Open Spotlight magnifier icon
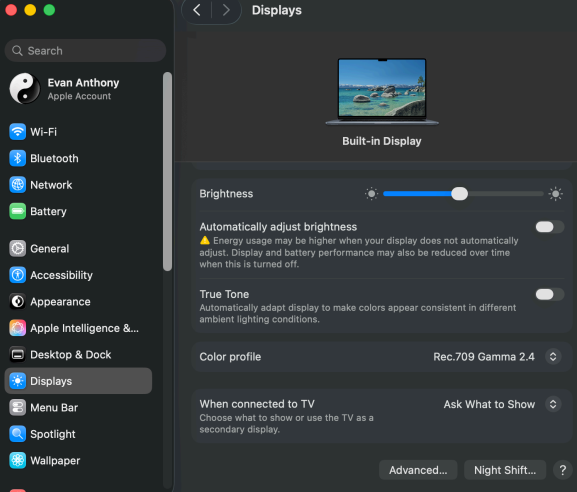Viewport: 577px width, 492px height. tap(17, 434)
